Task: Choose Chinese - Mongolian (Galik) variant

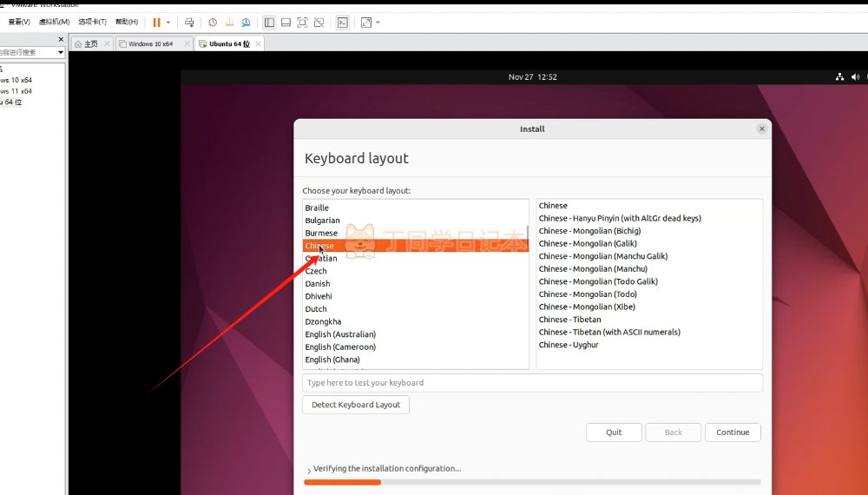Action: [648, 244]
